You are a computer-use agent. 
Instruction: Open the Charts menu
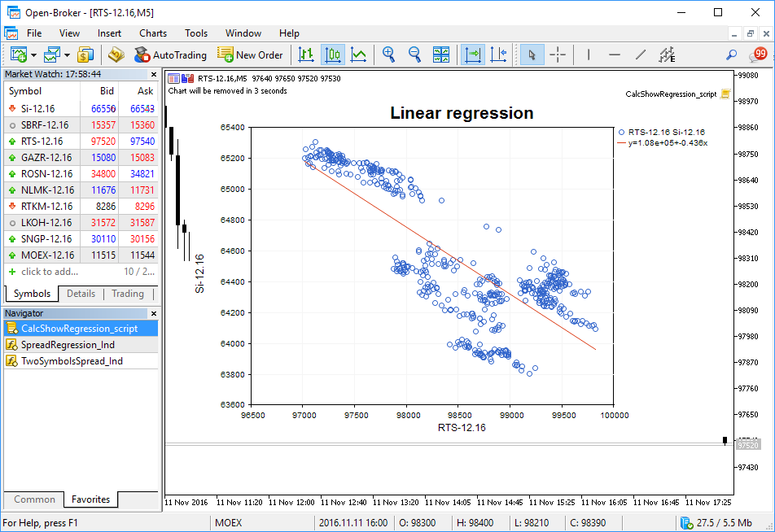pyautogui.click(x=153, y=33)
